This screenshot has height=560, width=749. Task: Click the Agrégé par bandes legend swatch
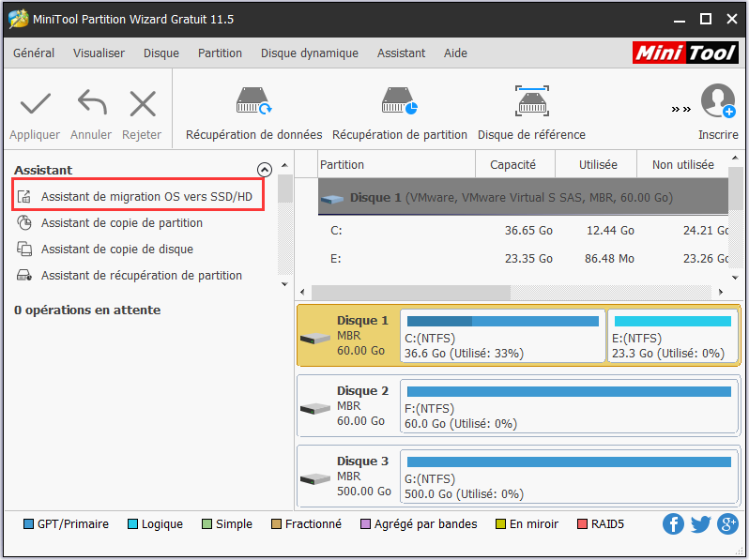tap(365, 524)
